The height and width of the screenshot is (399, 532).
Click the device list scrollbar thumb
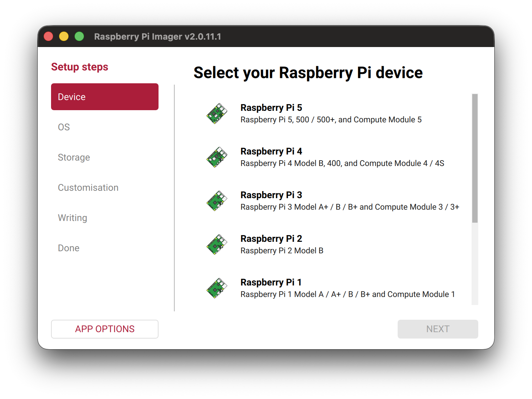(x=475, y=158)
